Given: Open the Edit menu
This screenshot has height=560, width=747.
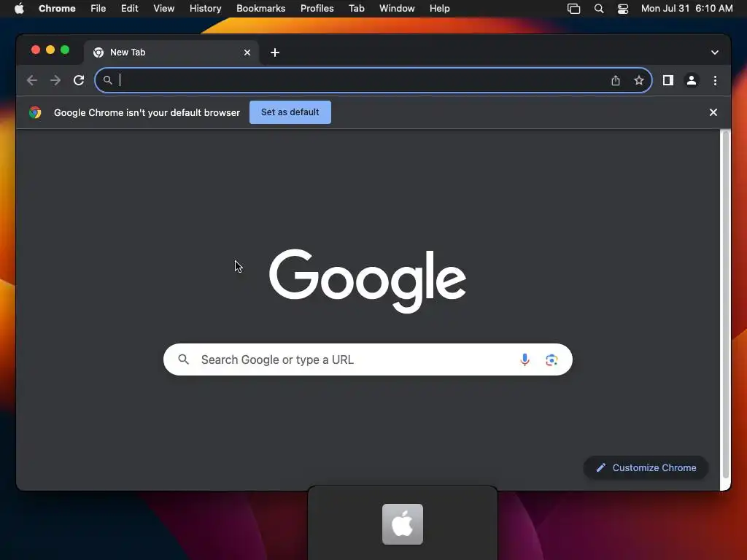Looking at the screenshot, I should pyautogui.click(x=130, y=8).
